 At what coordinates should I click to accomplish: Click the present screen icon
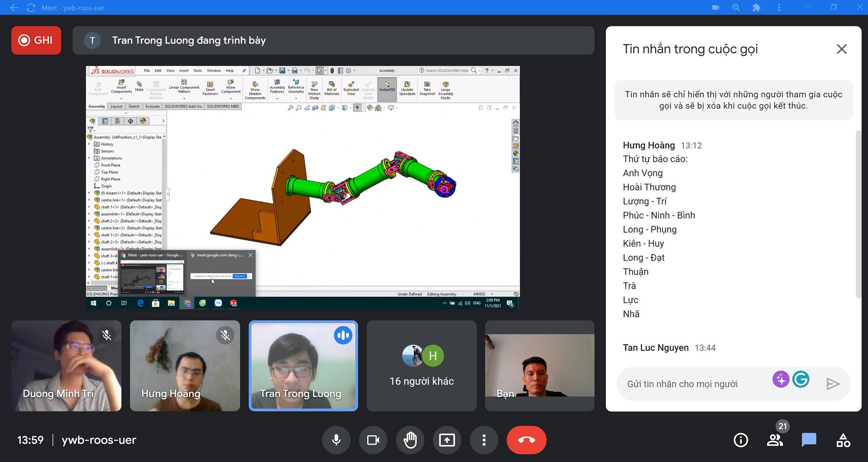[x=447, y=440]
